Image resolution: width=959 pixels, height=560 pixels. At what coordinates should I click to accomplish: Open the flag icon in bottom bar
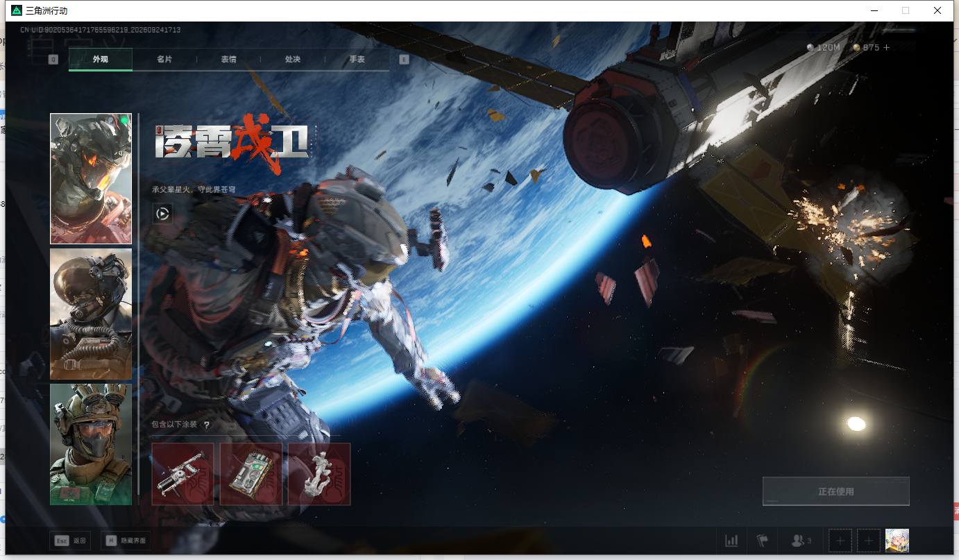(x=763, y=541)
